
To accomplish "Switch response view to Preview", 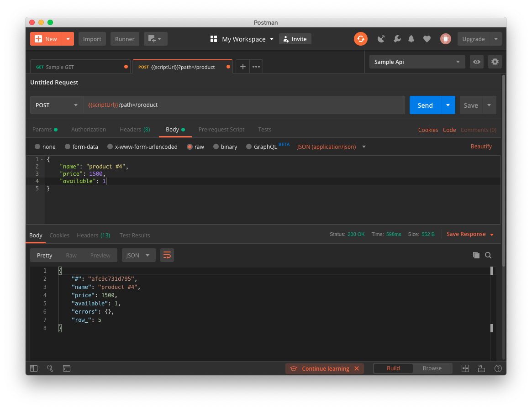I will coord(100,255).
